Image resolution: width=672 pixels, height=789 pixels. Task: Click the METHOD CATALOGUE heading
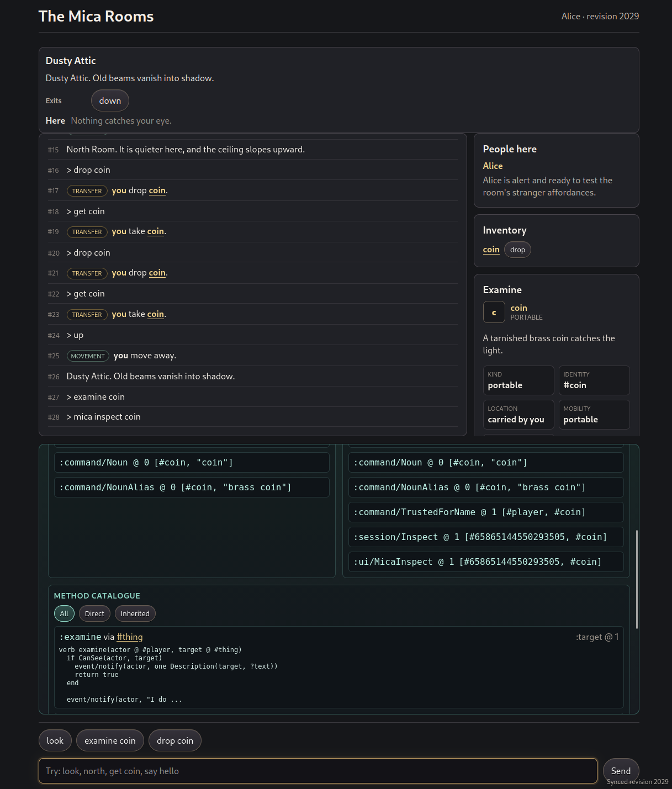coord(97,596)
